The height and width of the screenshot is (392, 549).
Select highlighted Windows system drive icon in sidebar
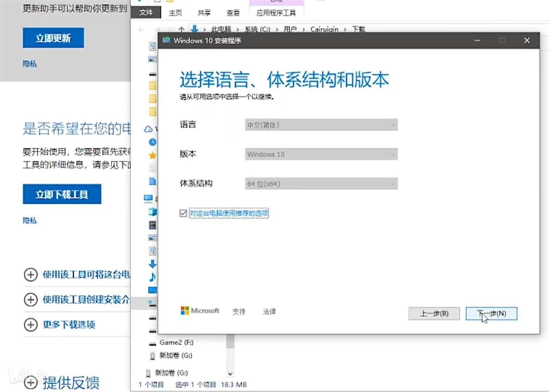[x=153, y=303]
